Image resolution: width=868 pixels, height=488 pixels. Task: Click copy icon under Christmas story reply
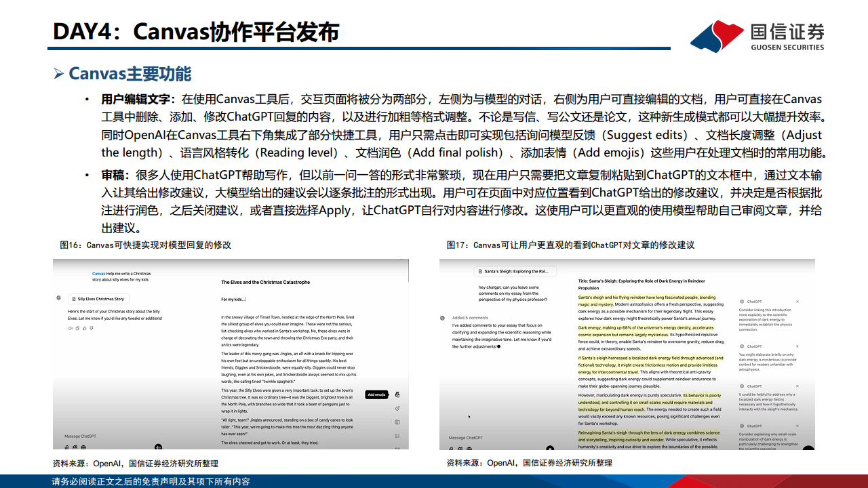click(x=77, y=328)
